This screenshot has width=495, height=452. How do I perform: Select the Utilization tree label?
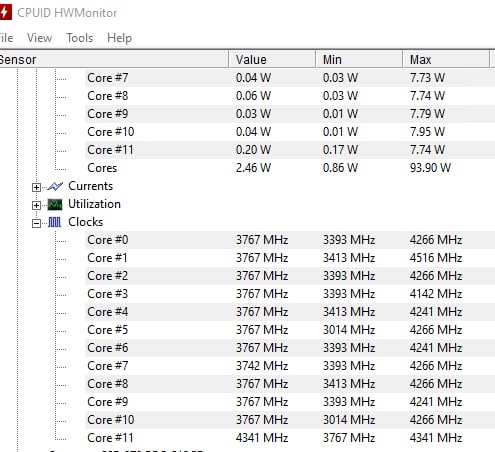tap(94, 204)
